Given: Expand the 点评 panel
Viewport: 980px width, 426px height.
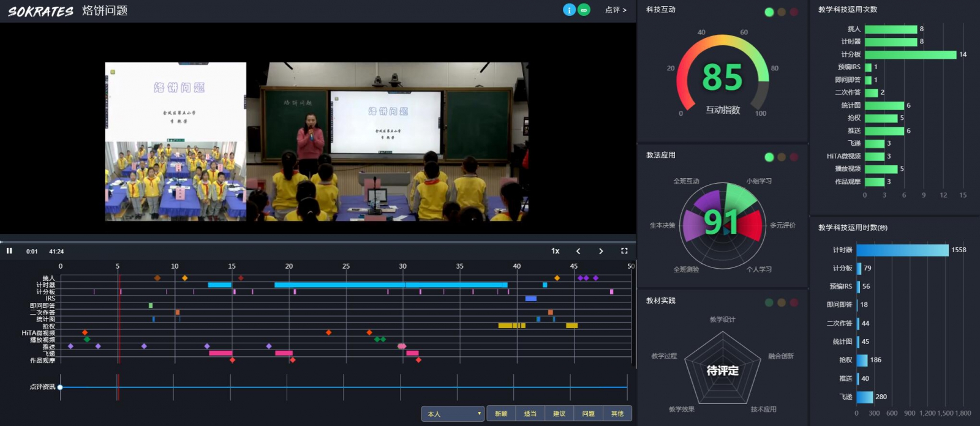Looking at the screenshot, I should pos(616,10).
